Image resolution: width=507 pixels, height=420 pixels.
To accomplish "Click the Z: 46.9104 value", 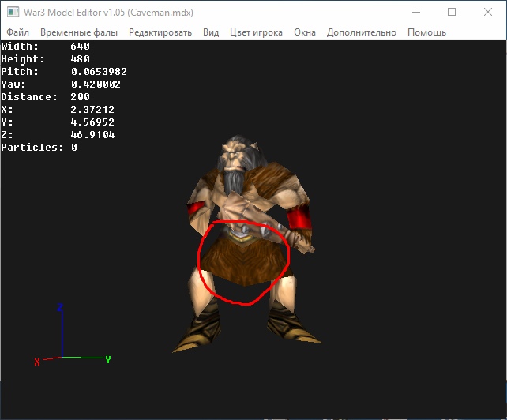I will [x=92, y=134].
